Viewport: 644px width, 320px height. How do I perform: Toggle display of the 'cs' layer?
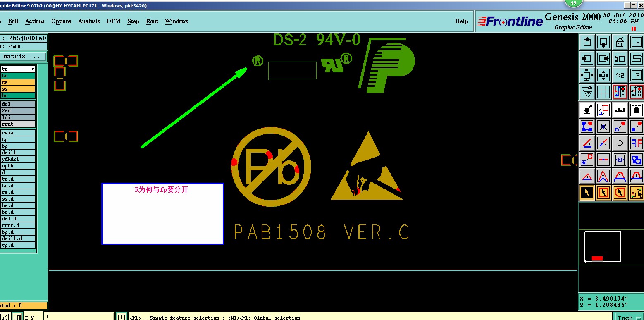pos(18,82)
